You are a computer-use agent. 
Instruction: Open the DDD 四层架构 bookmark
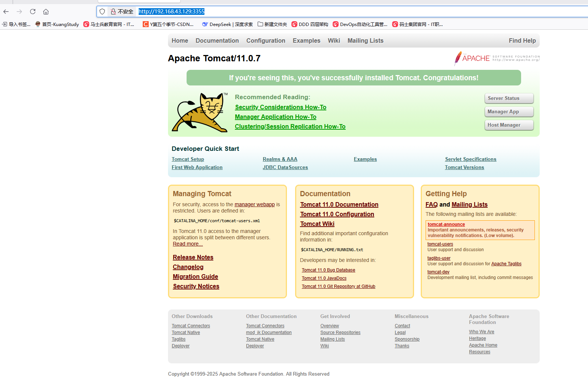coord(310,24)
